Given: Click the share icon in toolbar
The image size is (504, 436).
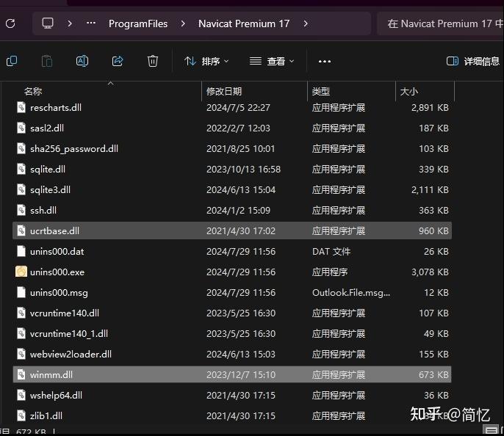Looking at the screenshot, I should point(118,61).
